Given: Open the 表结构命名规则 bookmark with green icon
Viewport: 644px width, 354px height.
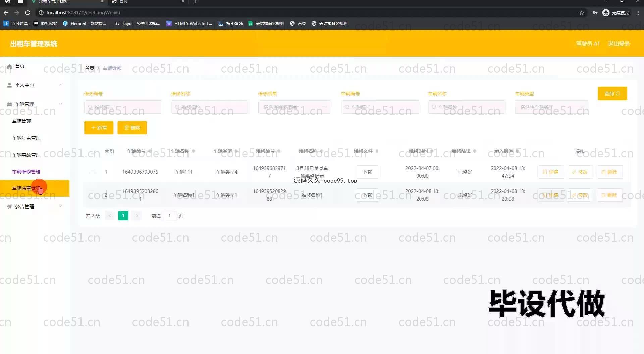Looking at the screenshot, I should pos(266,23).
